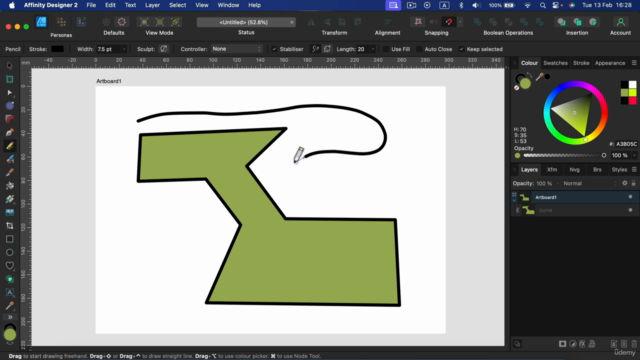Open the Controller dropdown
This screenshot has width=640, height=360.
237,49
